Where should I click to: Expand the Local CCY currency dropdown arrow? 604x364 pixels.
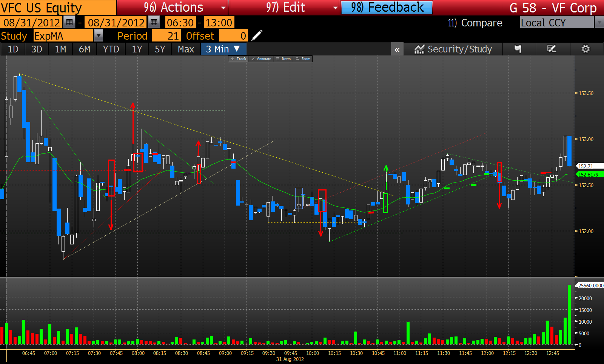599,23
